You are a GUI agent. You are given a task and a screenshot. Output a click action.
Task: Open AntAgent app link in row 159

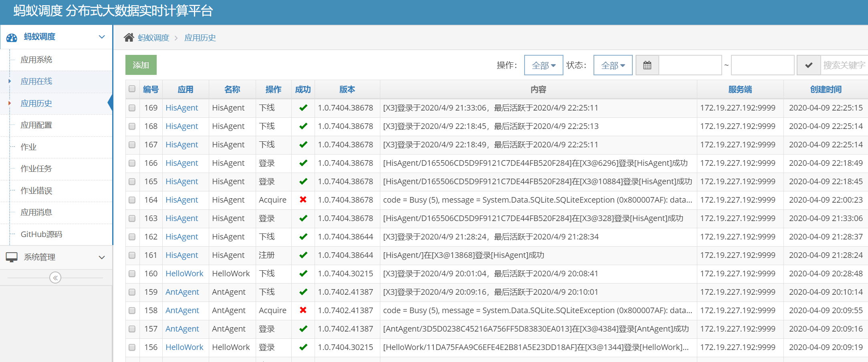(182, 292)
